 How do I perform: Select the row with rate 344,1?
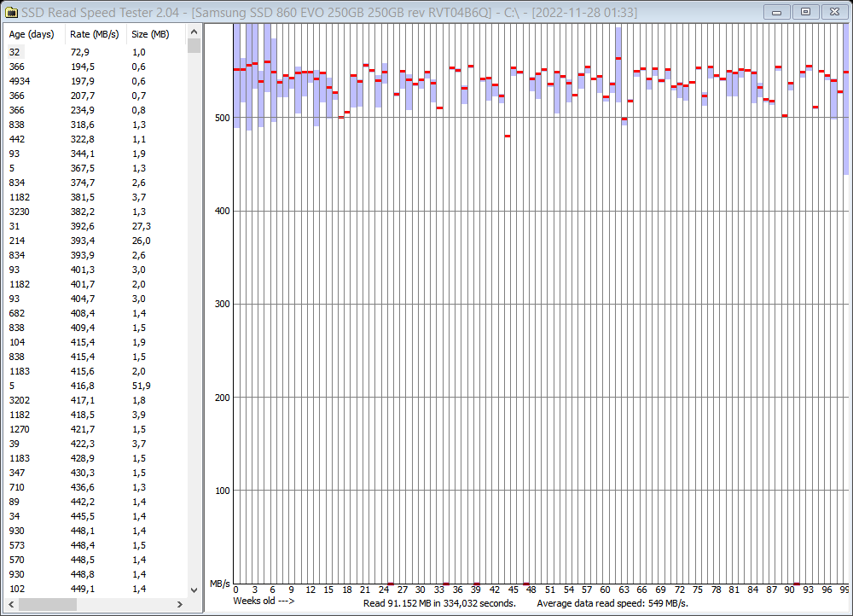[96, 154]
